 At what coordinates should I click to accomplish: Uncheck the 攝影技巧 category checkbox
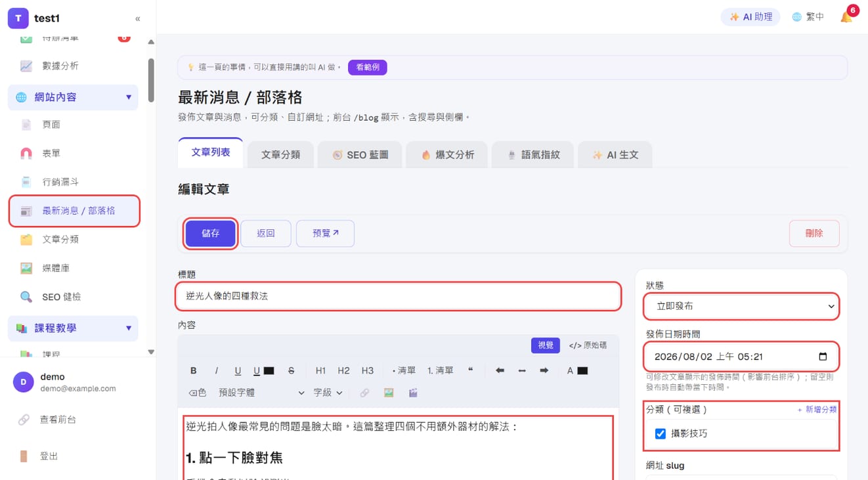click(661, 433)
